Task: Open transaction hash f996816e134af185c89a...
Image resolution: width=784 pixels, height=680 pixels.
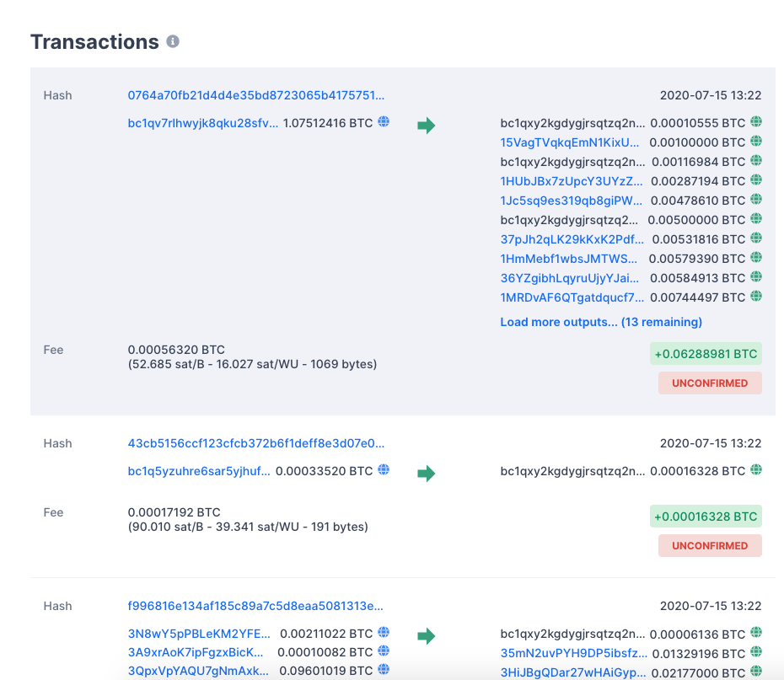Action: [x=255, y=606]
